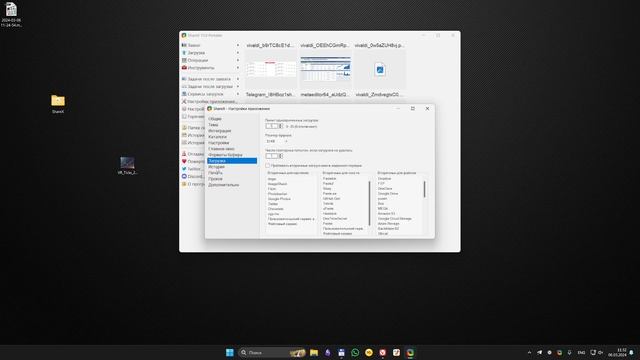This screenshot has width=640, height=360.
Task: Click the After capture tasks icon
Action: pyautogui.click(x=184, y=79)
